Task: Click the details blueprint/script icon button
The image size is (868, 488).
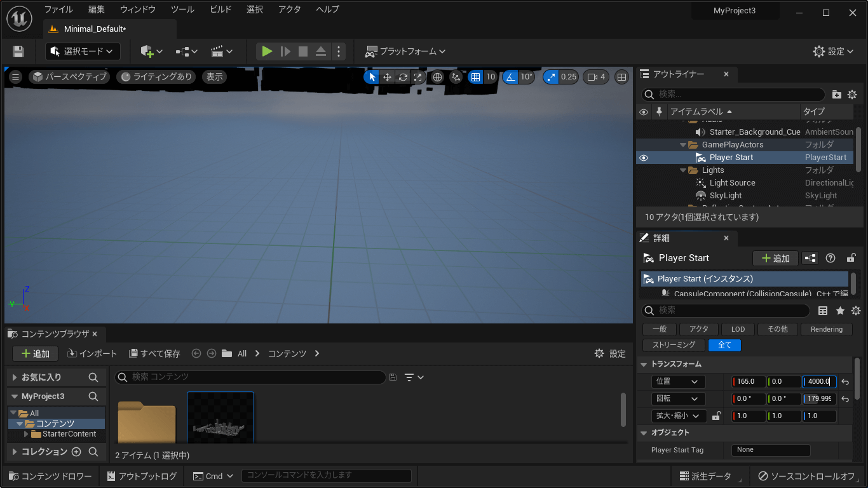Action: [x=810, y=258]
